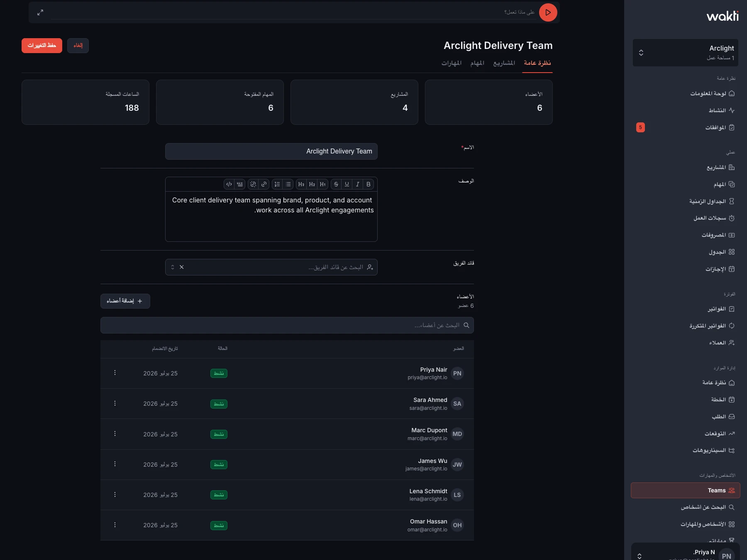Start the timer with the play button
Image resolution: width=747 pixels, height=560 pixels.
pyautogui.click(x=548, y=12)
